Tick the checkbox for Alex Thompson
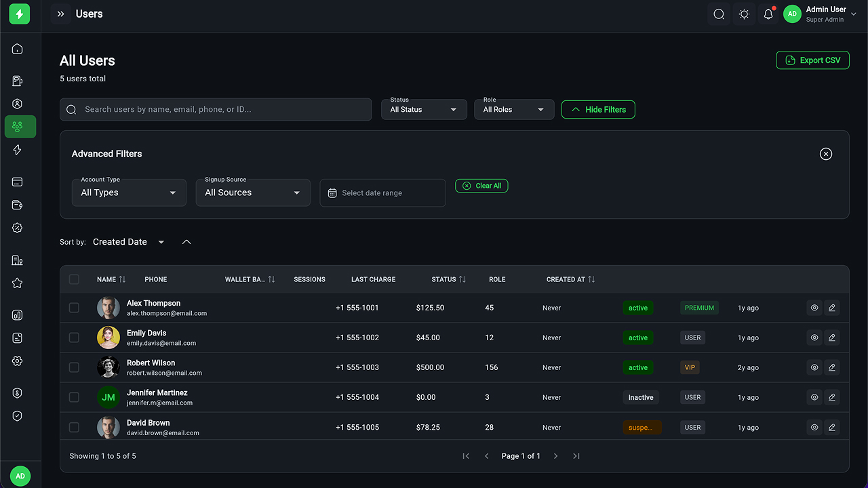The height and width of the screenshot is (488, 868). 74,308
